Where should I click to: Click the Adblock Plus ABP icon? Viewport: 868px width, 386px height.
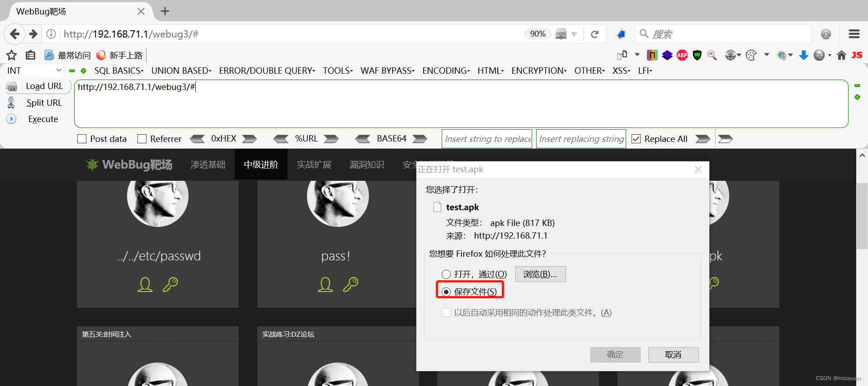(682, 55)
